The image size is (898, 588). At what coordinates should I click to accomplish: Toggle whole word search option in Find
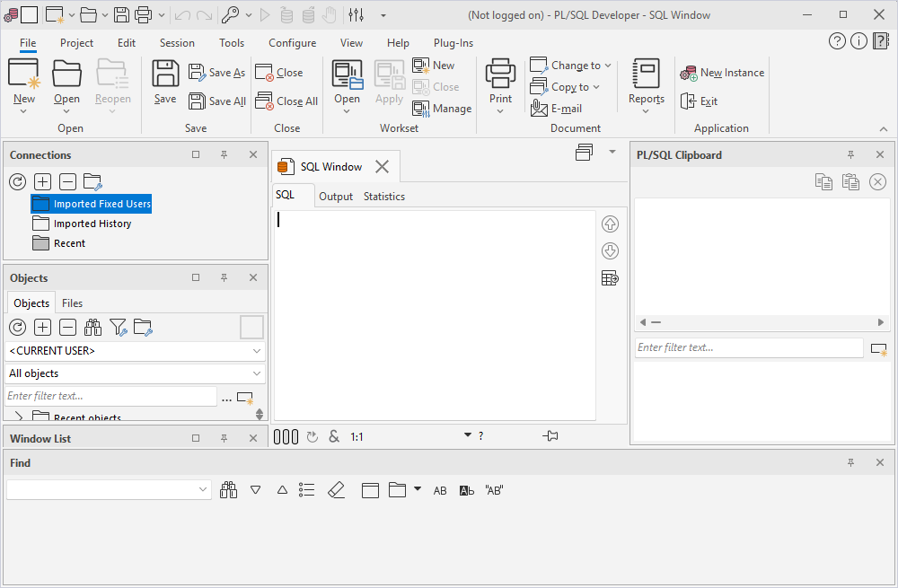click(x=467, y=491)
